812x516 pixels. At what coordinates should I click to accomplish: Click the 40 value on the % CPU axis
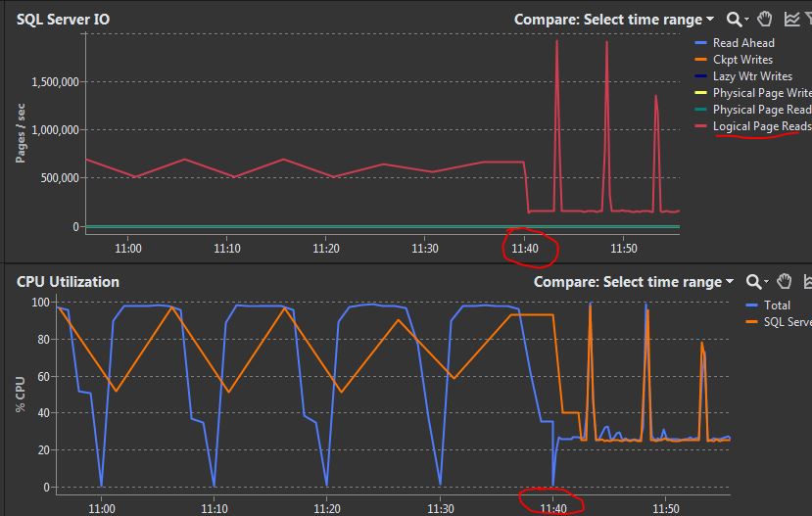pos(43,413)
